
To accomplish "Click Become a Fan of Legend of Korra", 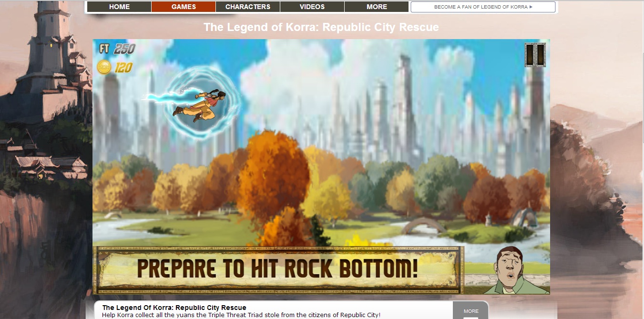I will (483, 7).
